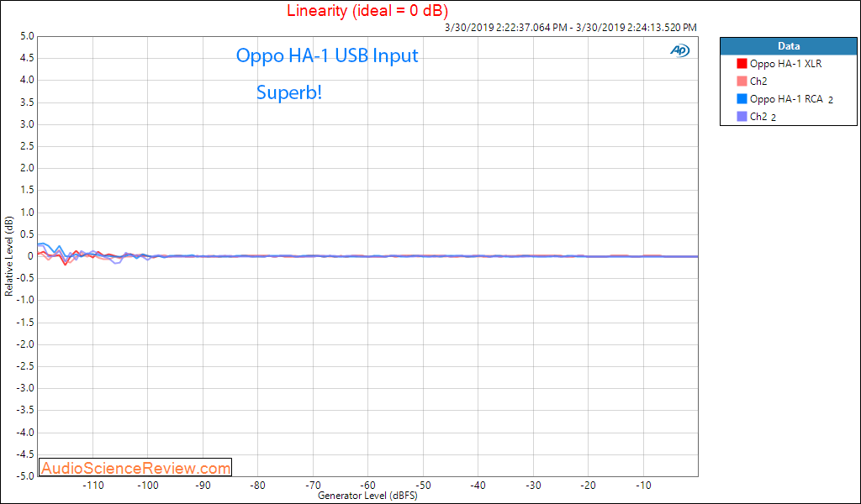The height and width of the screenshot is (504, 861).
Task: Select the pink Ch2 legend swatch
Action: coord(742,81)
